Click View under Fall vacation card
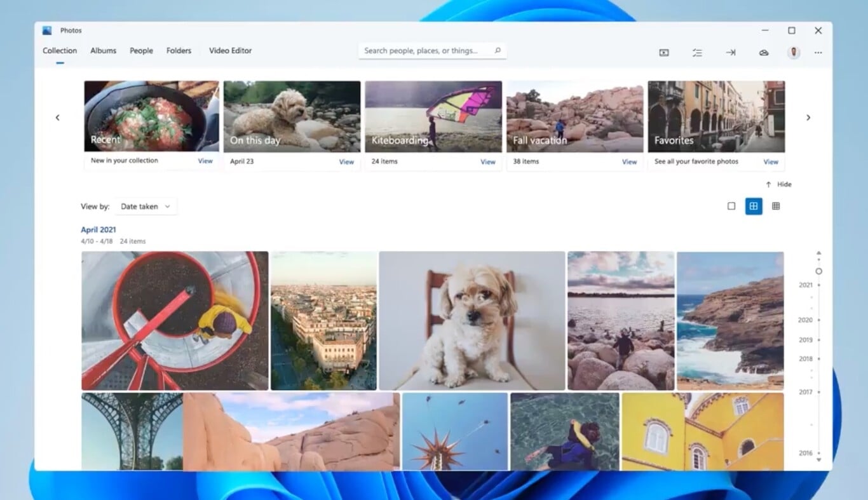 pos(630,162)
